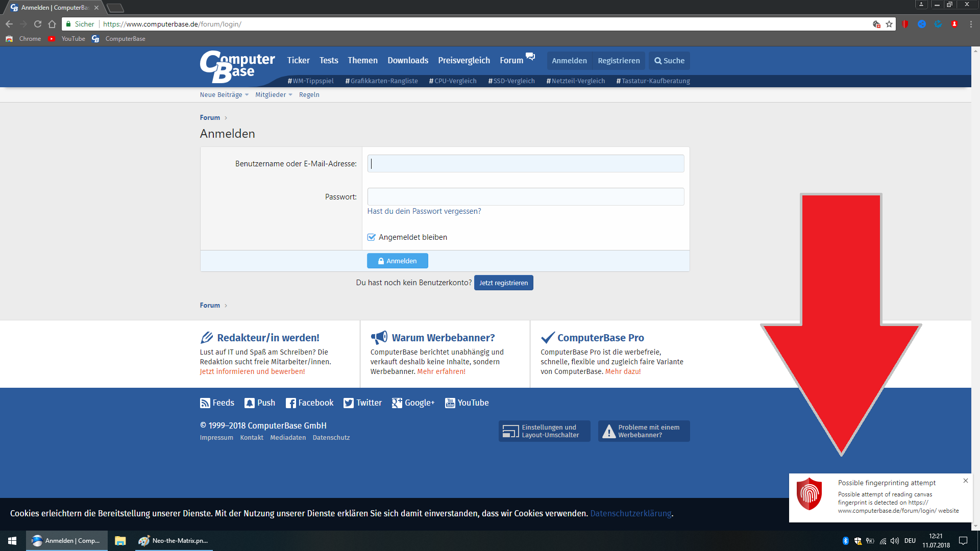Open the Facebook social icon link
Viewport: 980px width, 551px height.
coord(290,403)
